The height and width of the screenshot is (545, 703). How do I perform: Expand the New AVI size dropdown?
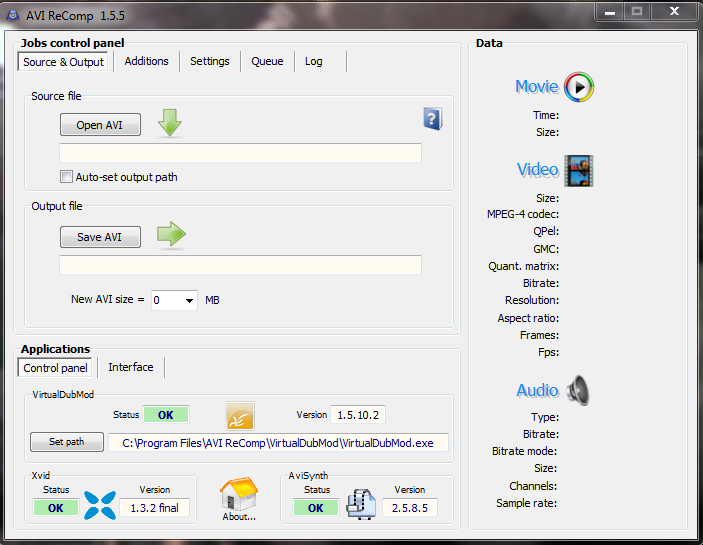189,300
